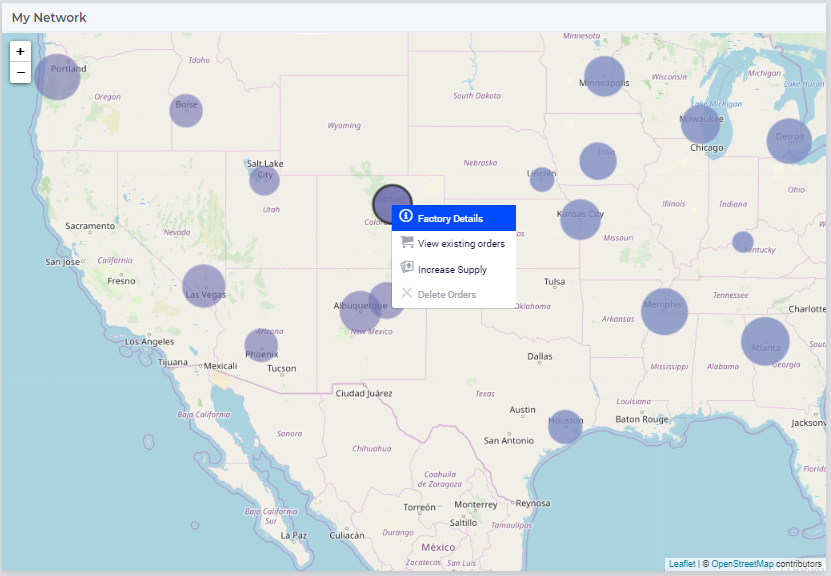Click the Los Angeles city label
831x576 pixels.
coord(149,342)
